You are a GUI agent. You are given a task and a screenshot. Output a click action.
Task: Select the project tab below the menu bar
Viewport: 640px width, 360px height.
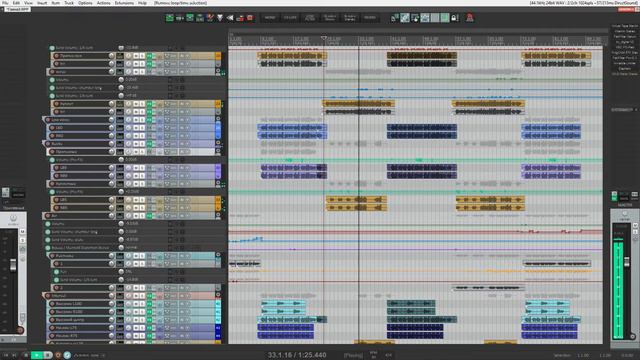17,9
